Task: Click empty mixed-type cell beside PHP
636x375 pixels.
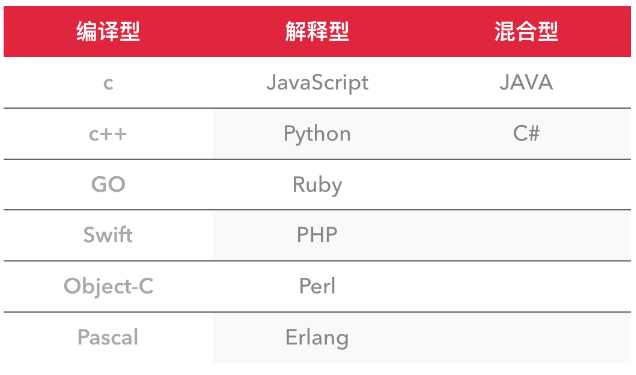Action: (526, 235)
